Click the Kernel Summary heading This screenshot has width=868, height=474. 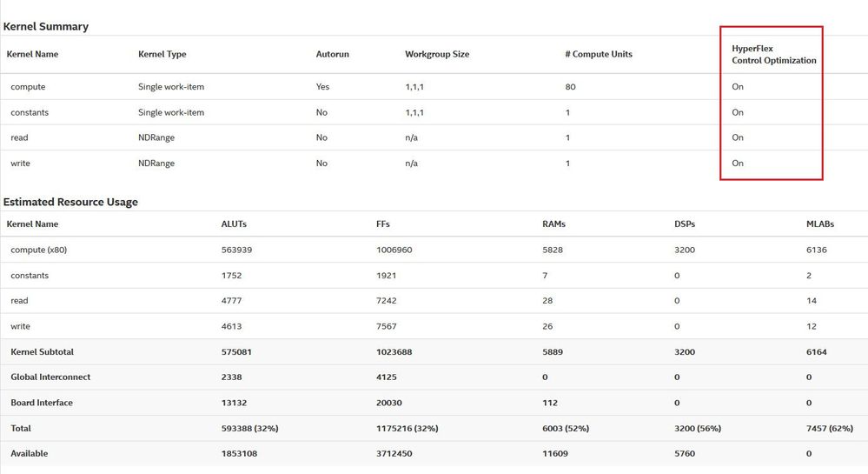pyautogui.click(x=46, y=27)
